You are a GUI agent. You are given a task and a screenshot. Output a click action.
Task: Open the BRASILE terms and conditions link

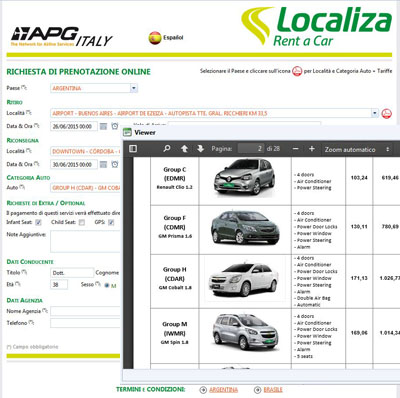click(x=273, y=390)
